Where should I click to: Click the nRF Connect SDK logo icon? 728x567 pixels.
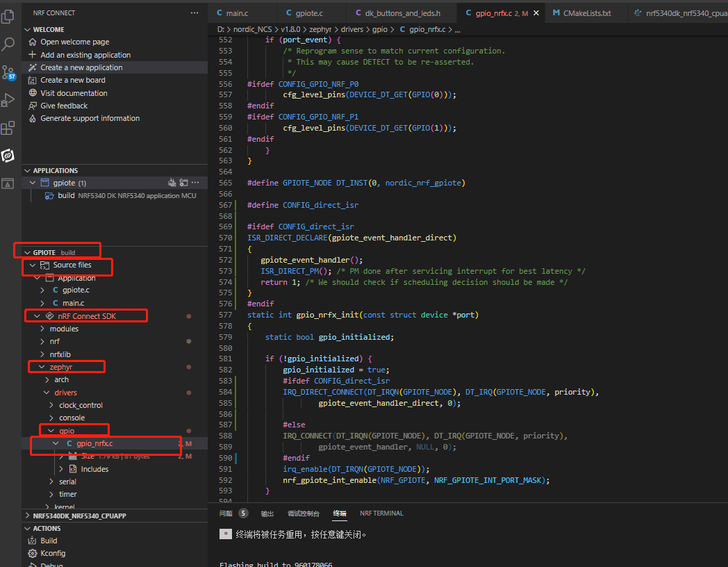(x=50, y=315)
